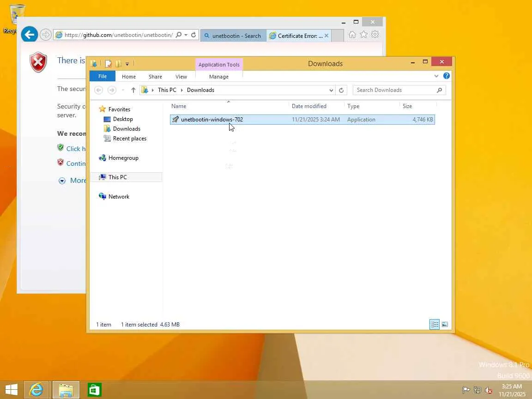Open Windows Store from taskbar

point(94,389)
